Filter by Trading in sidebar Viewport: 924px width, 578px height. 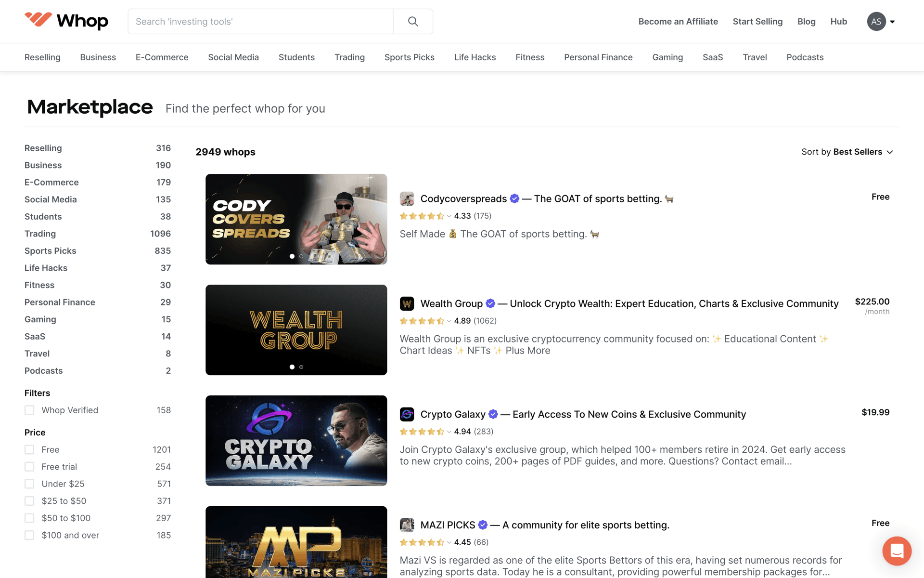point(98,234)
